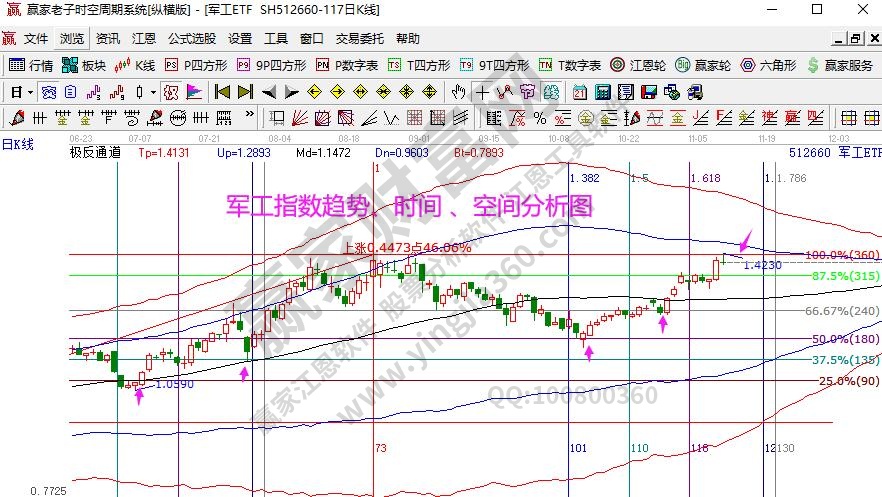Expand the candlestick style dropdown arrow
This screenshot has height=497, width=882.
pos(152,92)
